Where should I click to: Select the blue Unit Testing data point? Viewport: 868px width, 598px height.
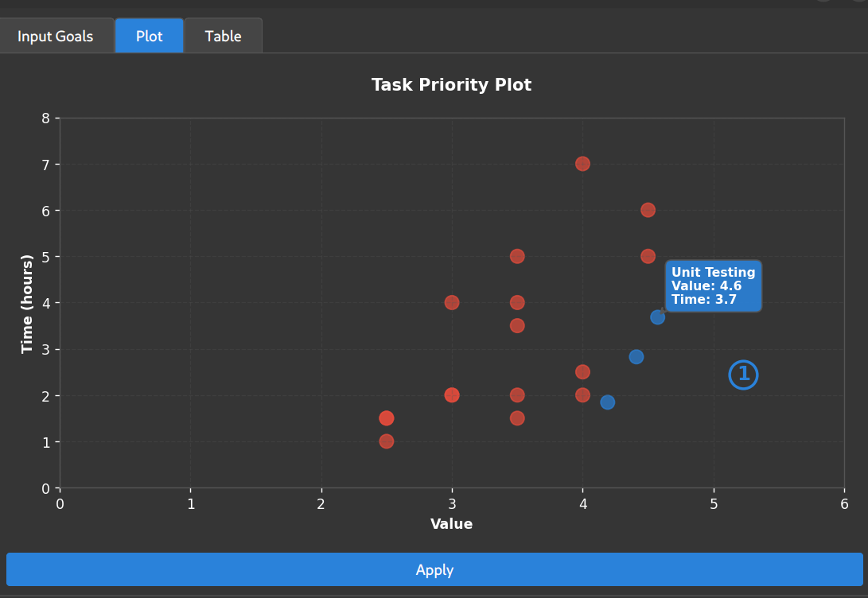click(x=658, y=316)
